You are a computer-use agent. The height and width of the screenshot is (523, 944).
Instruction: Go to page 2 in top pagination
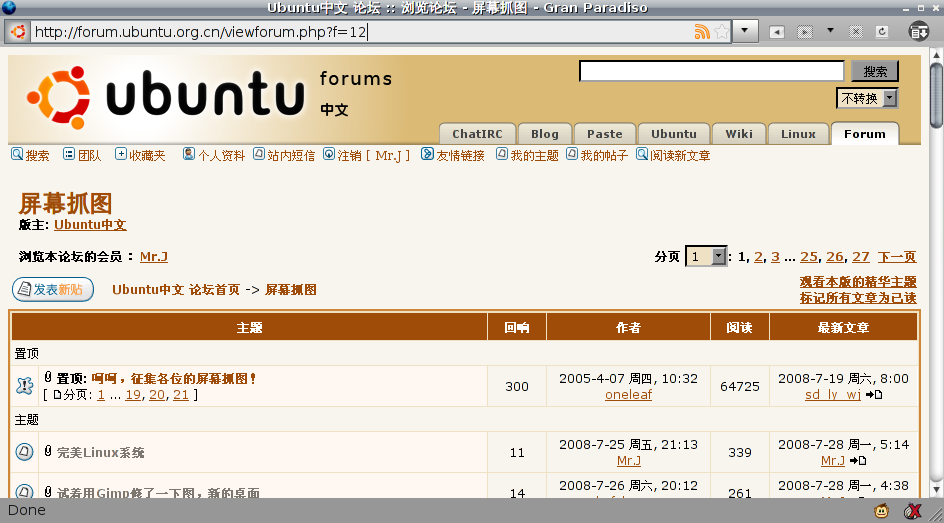tap(758, 257)
